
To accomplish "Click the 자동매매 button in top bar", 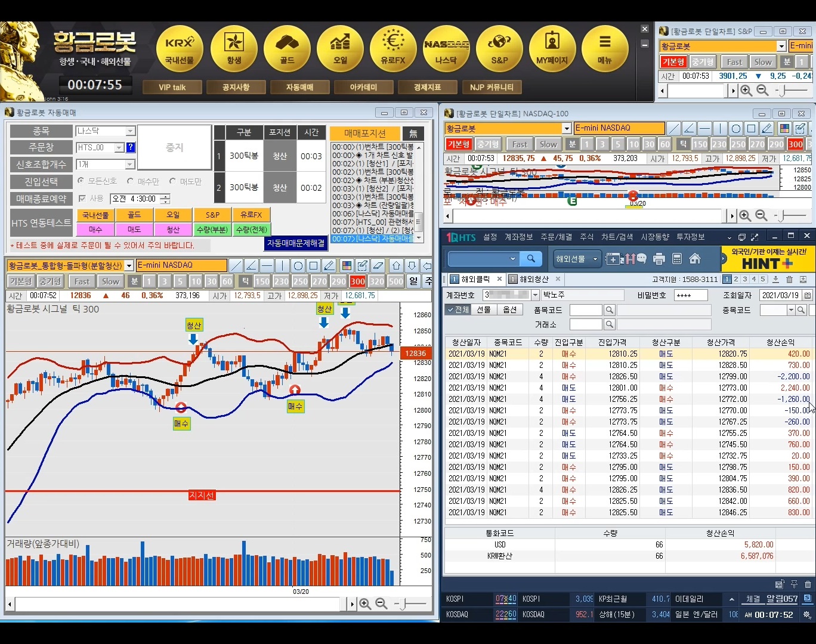I will [x=300, y=87].
